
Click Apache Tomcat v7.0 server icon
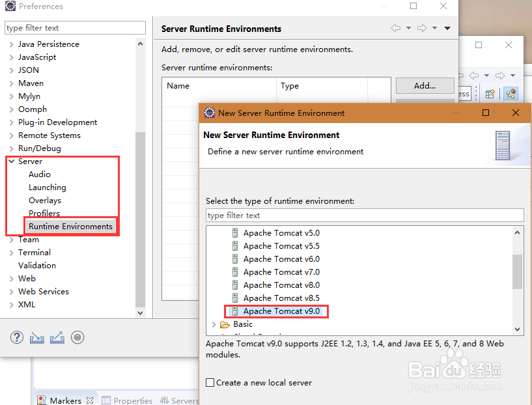[235, 272]
